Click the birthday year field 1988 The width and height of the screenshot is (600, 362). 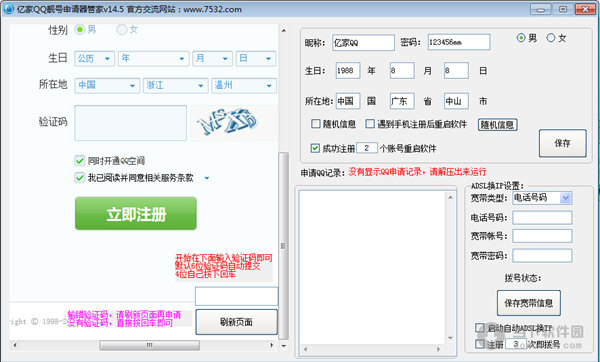pyautogui.click(x=348, y=71)
